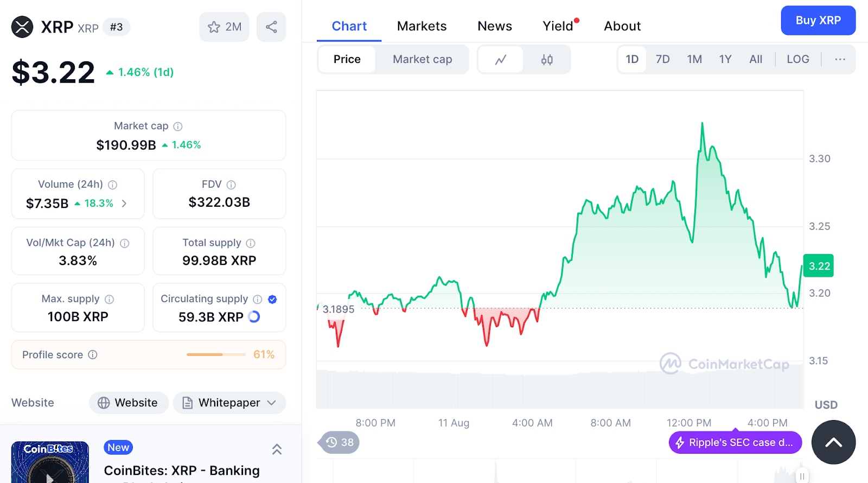
Task: Add XRP to watchlist with star icon
Action: tap(224, 27)
